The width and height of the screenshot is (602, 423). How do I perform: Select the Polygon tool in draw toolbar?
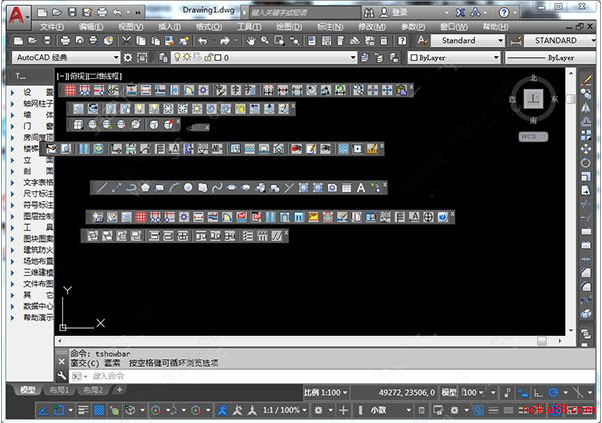coord(145,187)
